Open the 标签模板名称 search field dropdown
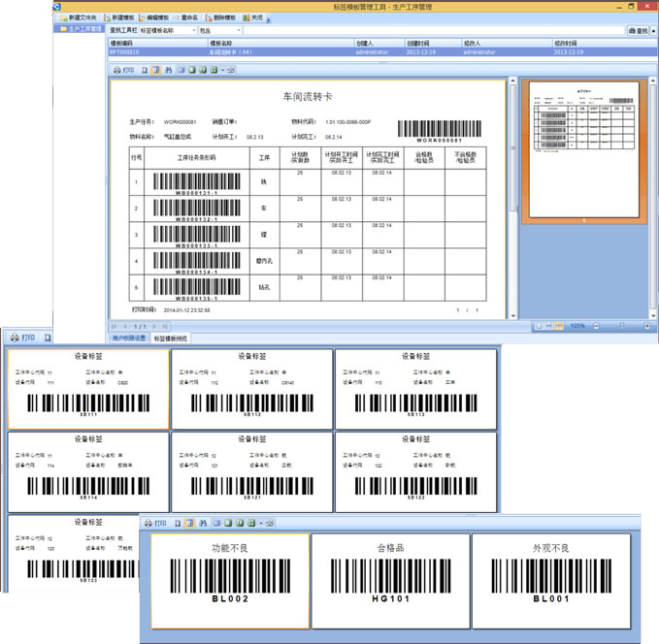 point(194,31)
